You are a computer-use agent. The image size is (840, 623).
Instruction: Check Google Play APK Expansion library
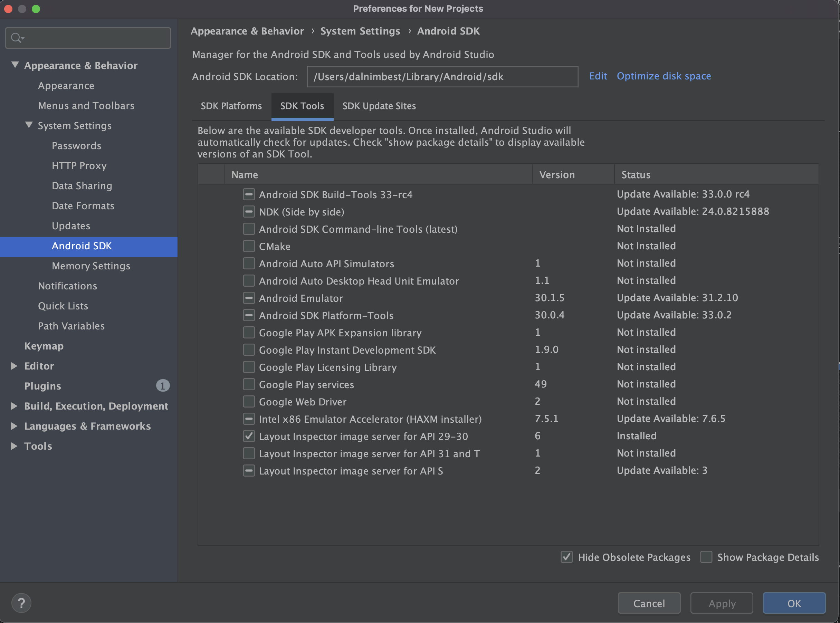249,332
